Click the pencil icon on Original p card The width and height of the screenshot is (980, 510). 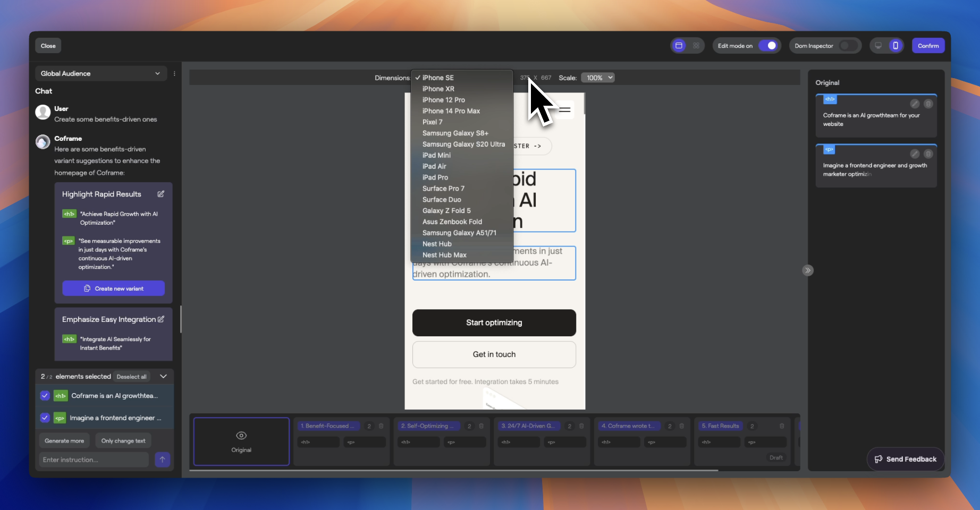[x=915, y=154]
